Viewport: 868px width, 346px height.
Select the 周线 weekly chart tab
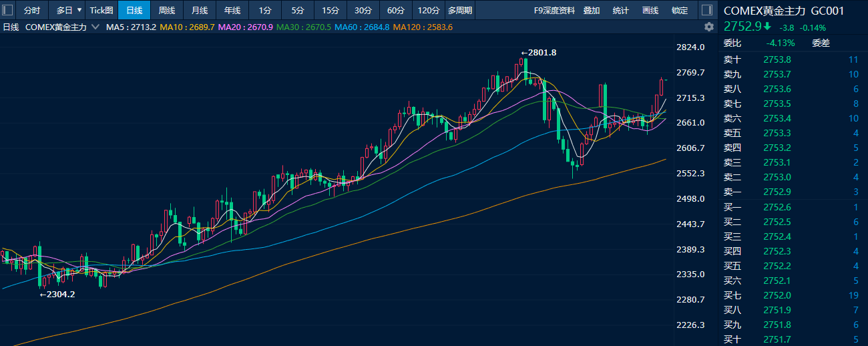point(167,10)
